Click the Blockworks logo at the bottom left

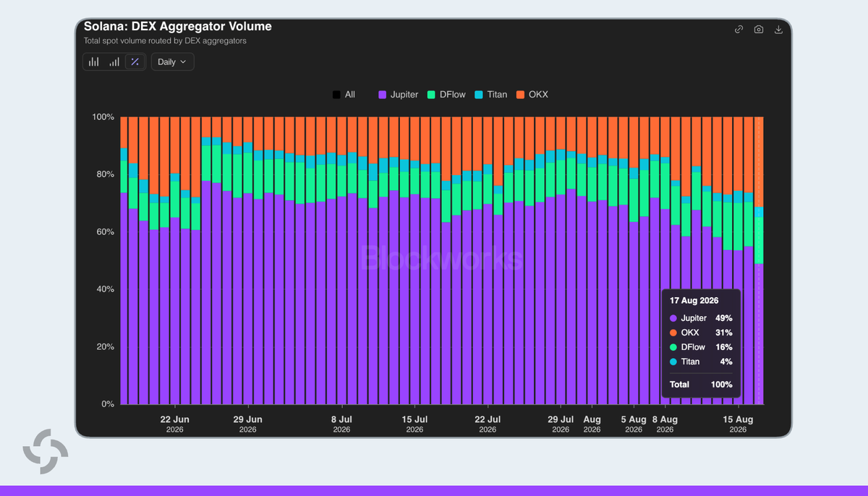[x=46, y=452]
